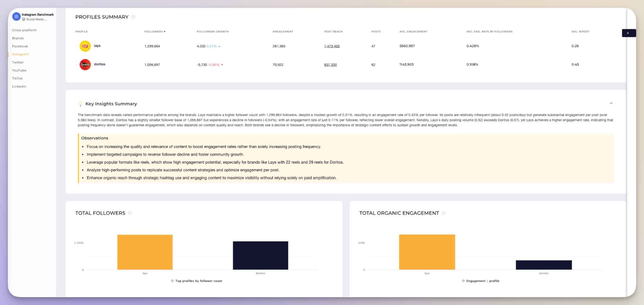The width and height of the screenshot is (644, 305).
Task: Click the doritos followers growth -5,730
Action: click(202, 65)
